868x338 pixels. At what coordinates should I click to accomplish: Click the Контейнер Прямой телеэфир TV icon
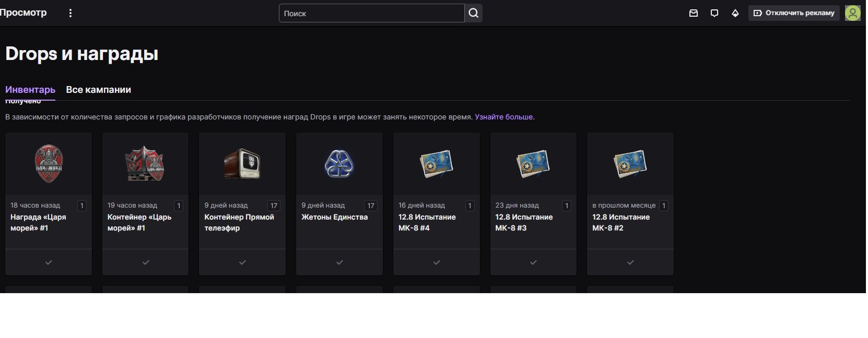[x=242, y=164]
